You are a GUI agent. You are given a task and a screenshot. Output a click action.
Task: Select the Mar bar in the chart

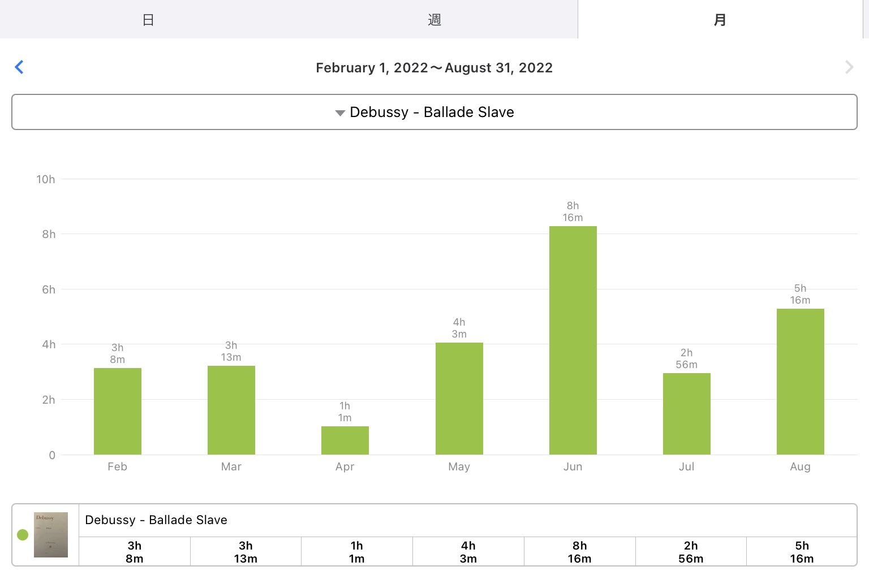tap(231, 410)
